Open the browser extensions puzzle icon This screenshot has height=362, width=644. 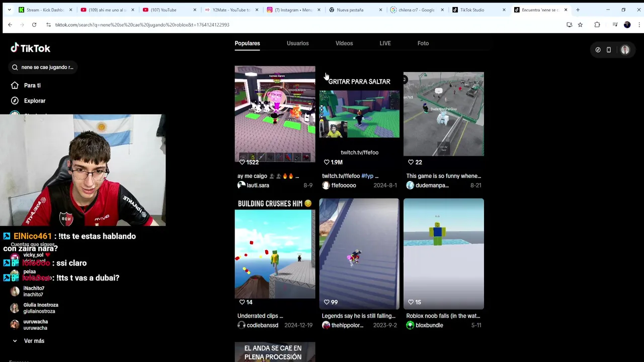coord(597,25)
